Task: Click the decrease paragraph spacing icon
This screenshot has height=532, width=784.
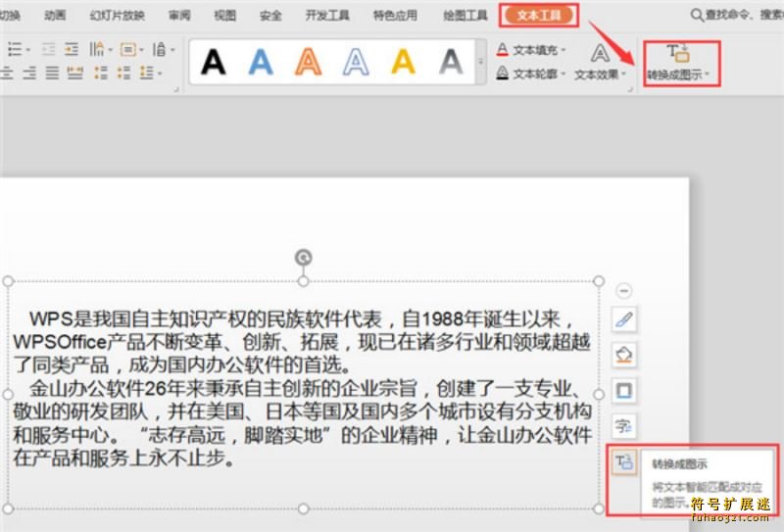Action: (x=123, y=73)
